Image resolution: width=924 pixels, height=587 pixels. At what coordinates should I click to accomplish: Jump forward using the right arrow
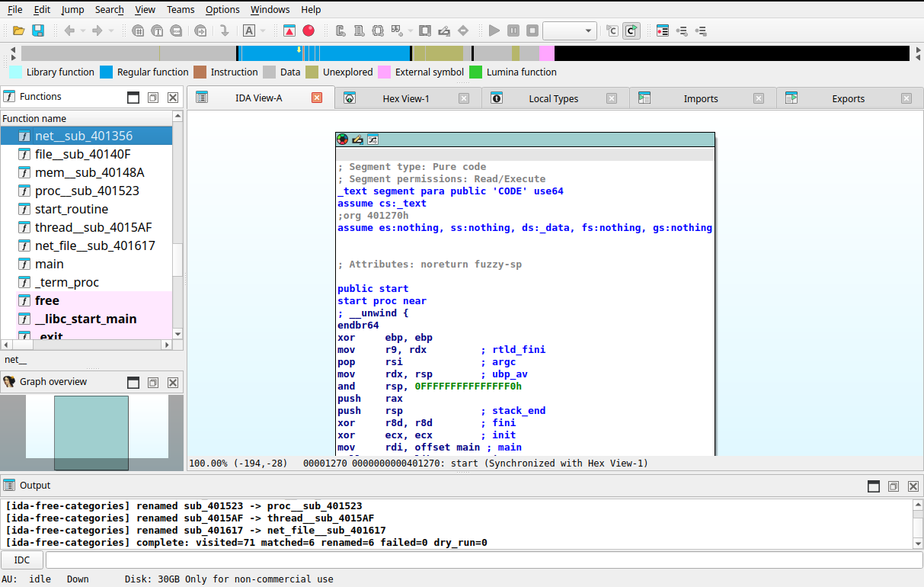pos(97,30)
